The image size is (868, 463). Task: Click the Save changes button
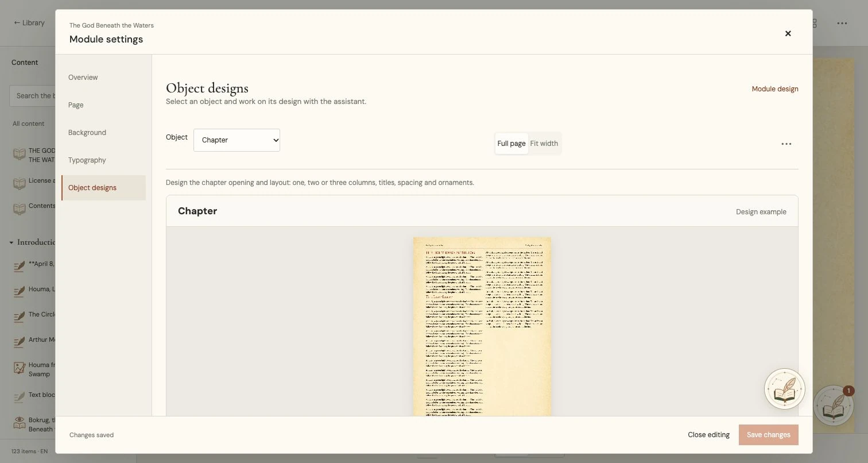click(x=769, y=435)
